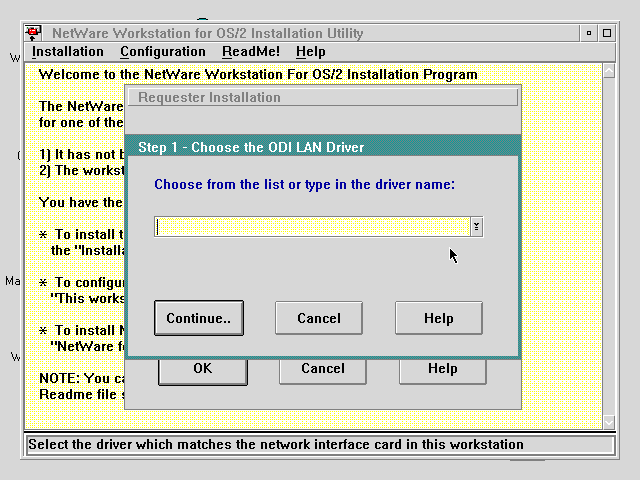The height and width of the screenshot is (480, 640).
Task: Click the driver name input field
Action: click(313, 227)
